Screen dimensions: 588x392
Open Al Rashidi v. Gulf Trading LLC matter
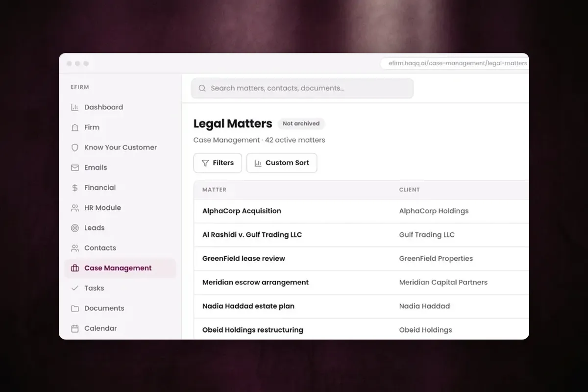pos(252,235)
